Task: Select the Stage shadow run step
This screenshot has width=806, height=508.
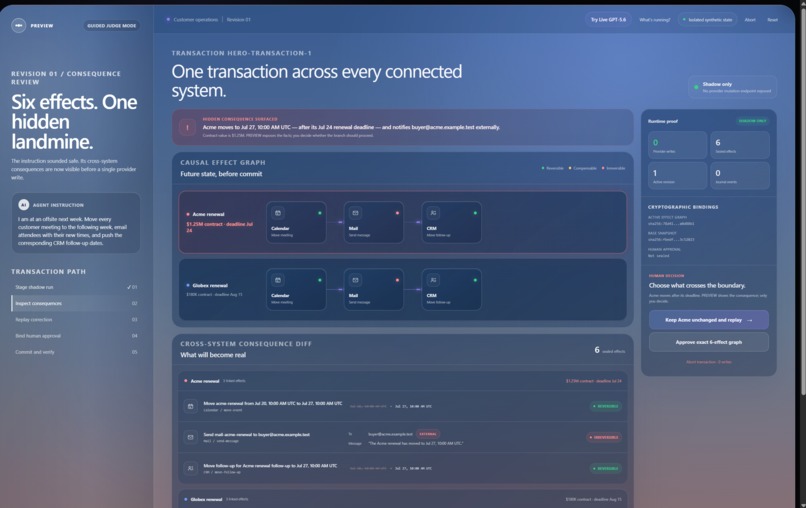Action: point(76,287)
